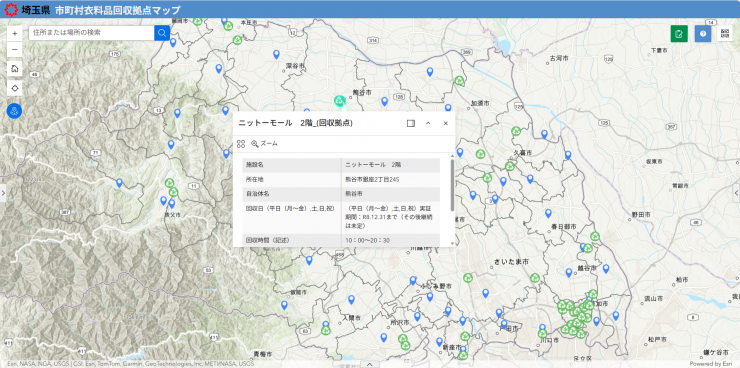Click the 川口市 map label
The image size is (740, 368).
click(x=549, y=340)
